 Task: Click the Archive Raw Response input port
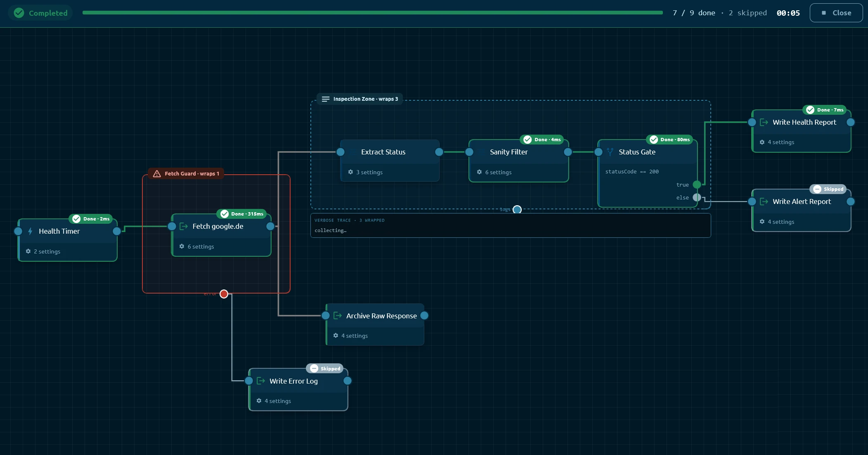click(x=326, y=316)
